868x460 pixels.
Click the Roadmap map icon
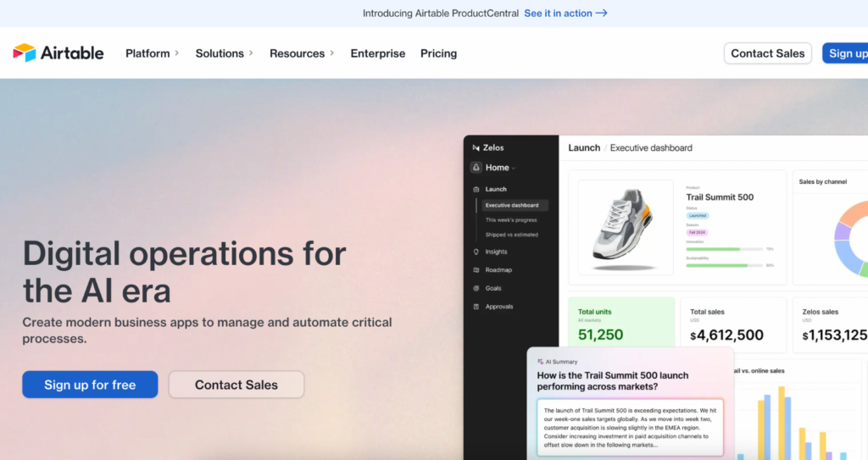(476, 270)
